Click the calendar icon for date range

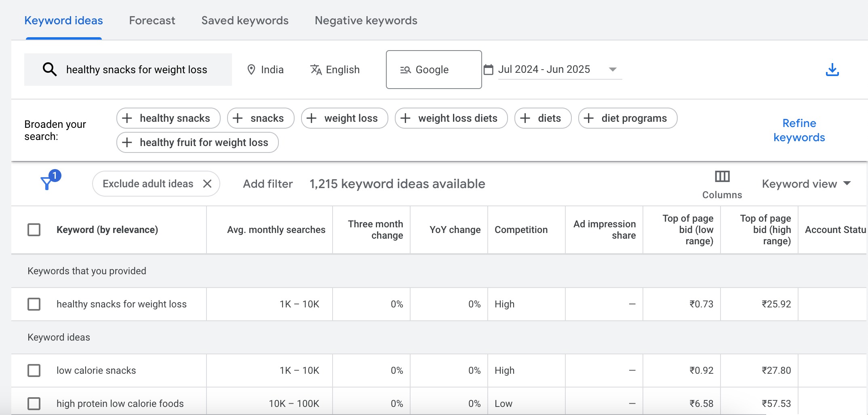coord(489,70)
